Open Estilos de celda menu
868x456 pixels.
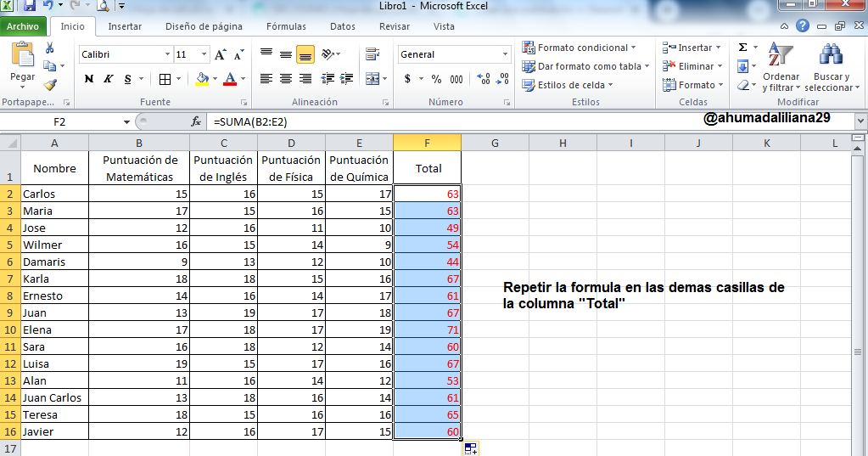click(568, 85)
